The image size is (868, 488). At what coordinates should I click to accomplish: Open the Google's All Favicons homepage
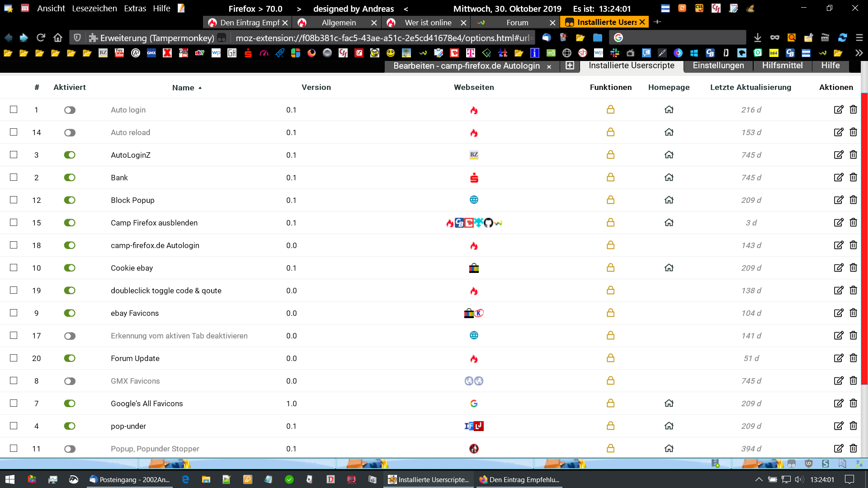click(669, 403)
